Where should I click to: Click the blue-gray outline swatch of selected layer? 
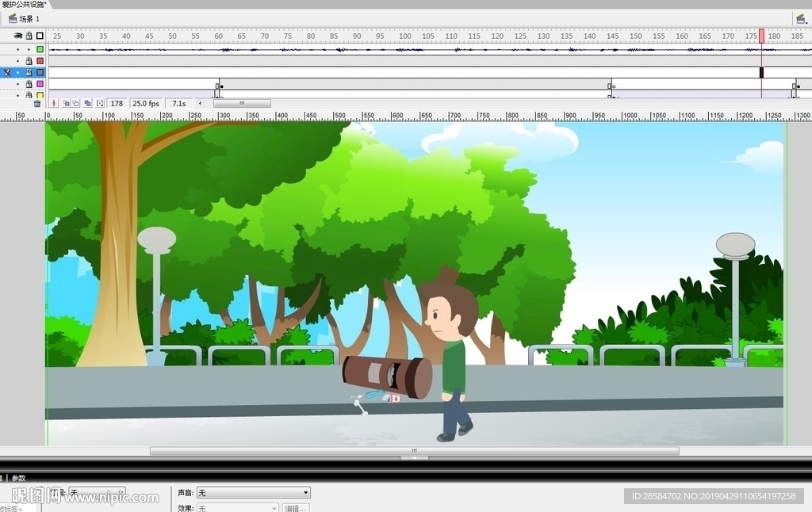40,72
